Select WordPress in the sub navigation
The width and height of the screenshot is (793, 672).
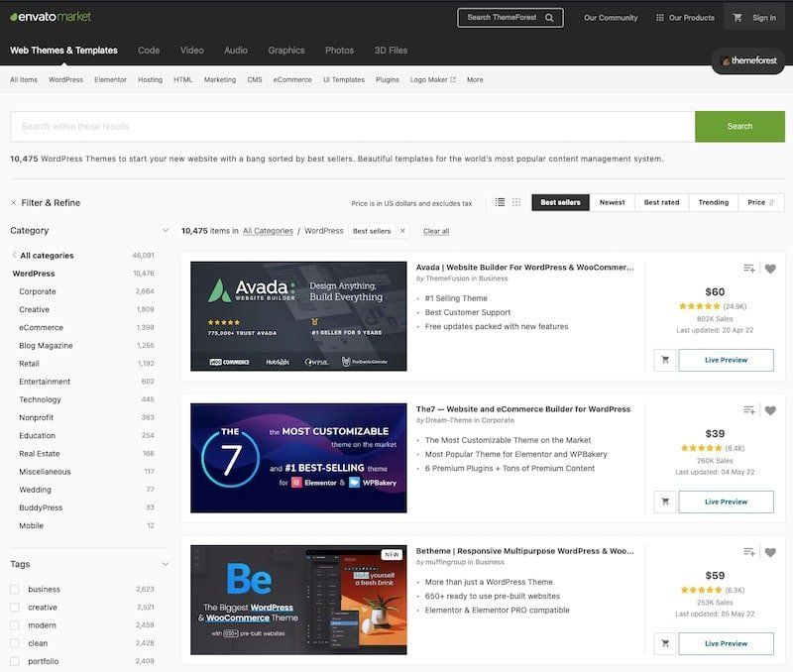click(65, 80)
